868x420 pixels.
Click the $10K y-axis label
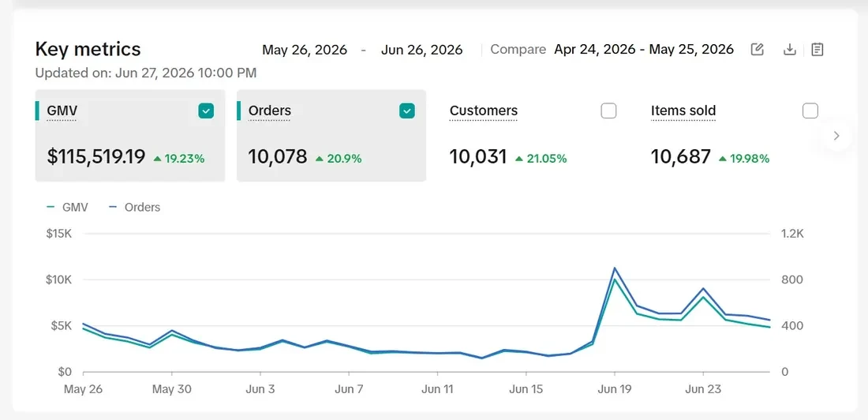click(58, 279)
